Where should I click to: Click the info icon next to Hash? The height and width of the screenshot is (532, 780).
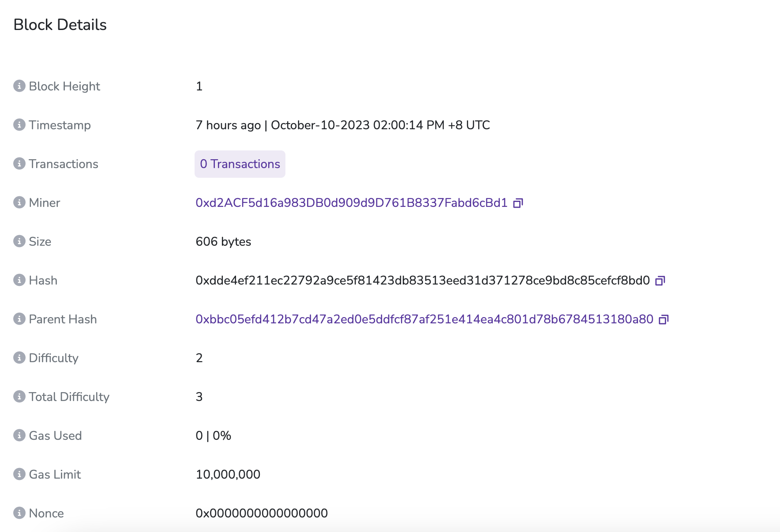point(19,280)
